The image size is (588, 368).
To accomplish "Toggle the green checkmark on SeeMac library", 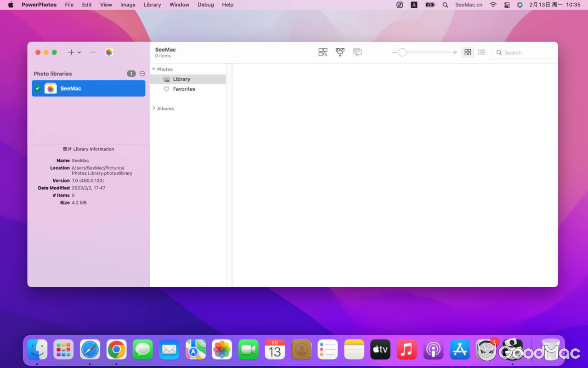I will point(38,88).
